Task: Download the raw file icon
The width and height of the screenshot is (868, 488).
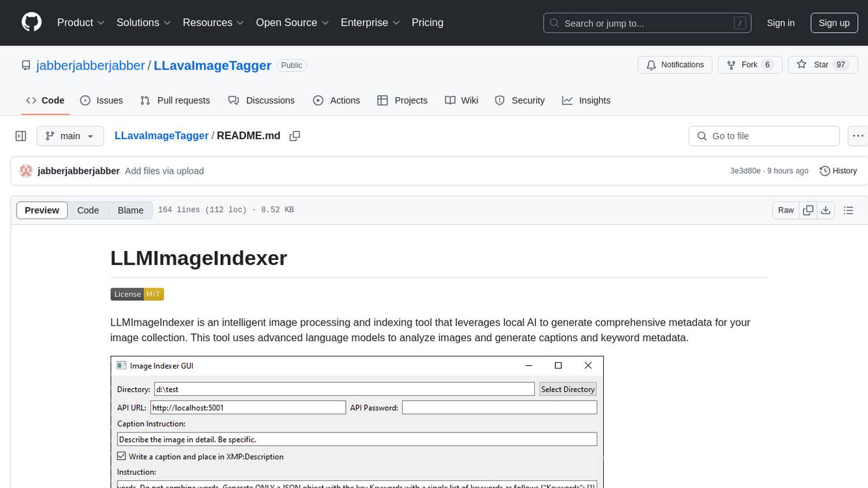Action: coord(825,210)
